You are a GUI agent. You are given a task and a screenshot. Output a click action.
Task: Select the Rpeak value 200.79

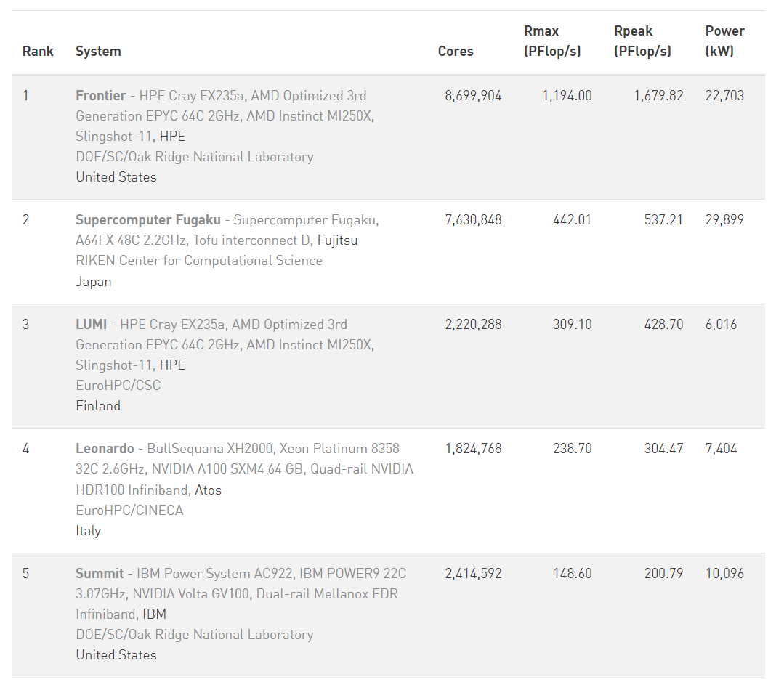pos(663,573)
